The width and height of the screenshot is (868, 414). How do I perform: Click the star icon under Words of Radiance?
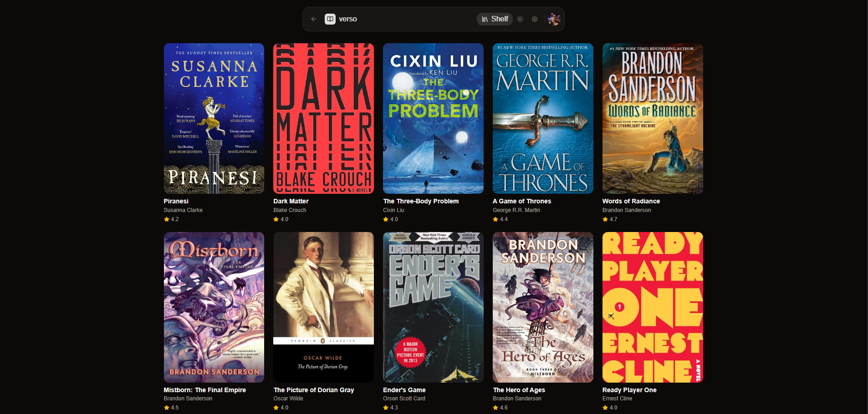click(605, 219)
